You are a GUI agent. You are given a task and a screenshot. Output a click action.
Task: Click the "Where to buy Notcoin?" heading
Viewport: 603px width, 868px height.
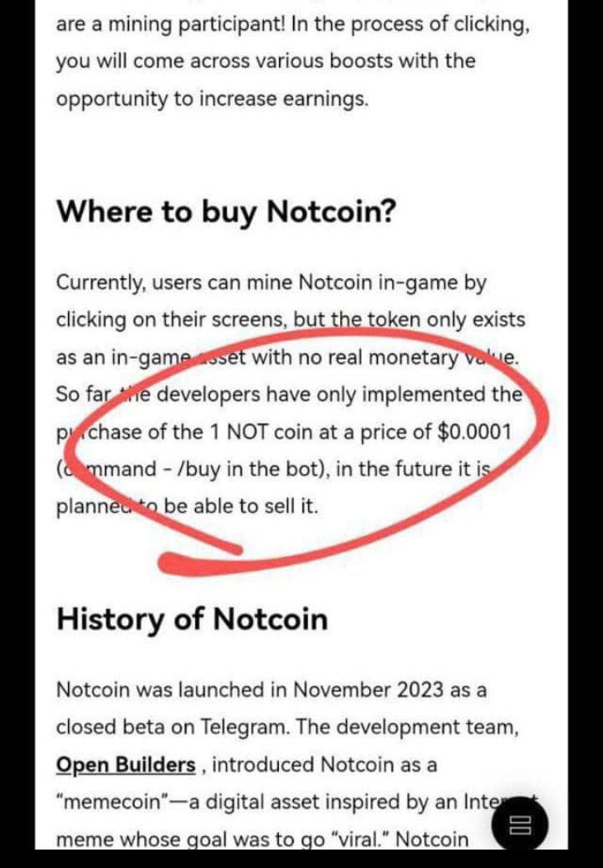pos(225,211)
